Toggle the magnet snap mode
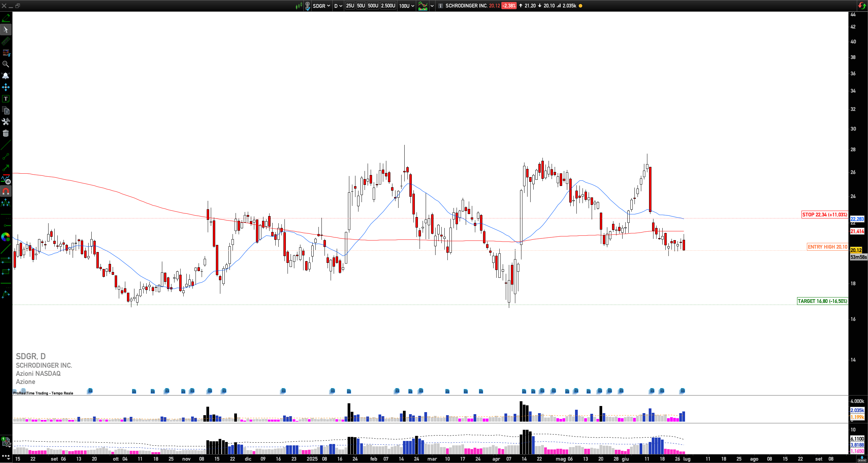The height and width of the screenshot is (463, 868). pos(6,191)
